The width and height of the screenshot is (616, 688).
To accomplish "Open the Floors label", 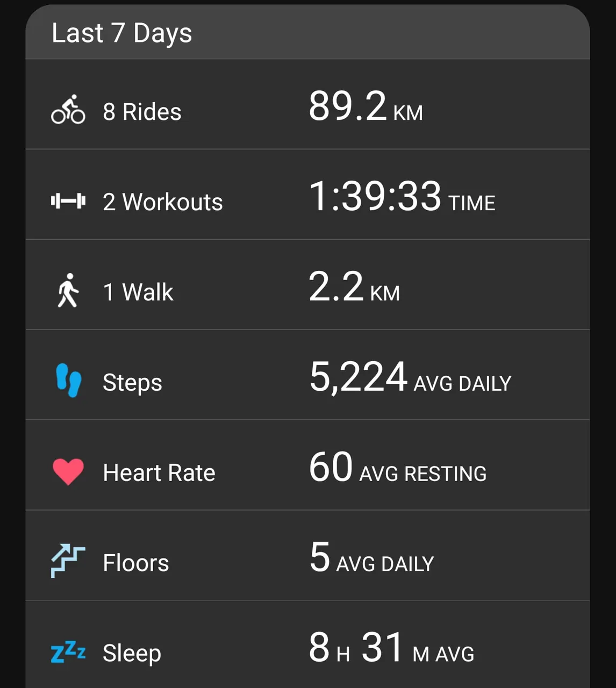I will (135, 563).
